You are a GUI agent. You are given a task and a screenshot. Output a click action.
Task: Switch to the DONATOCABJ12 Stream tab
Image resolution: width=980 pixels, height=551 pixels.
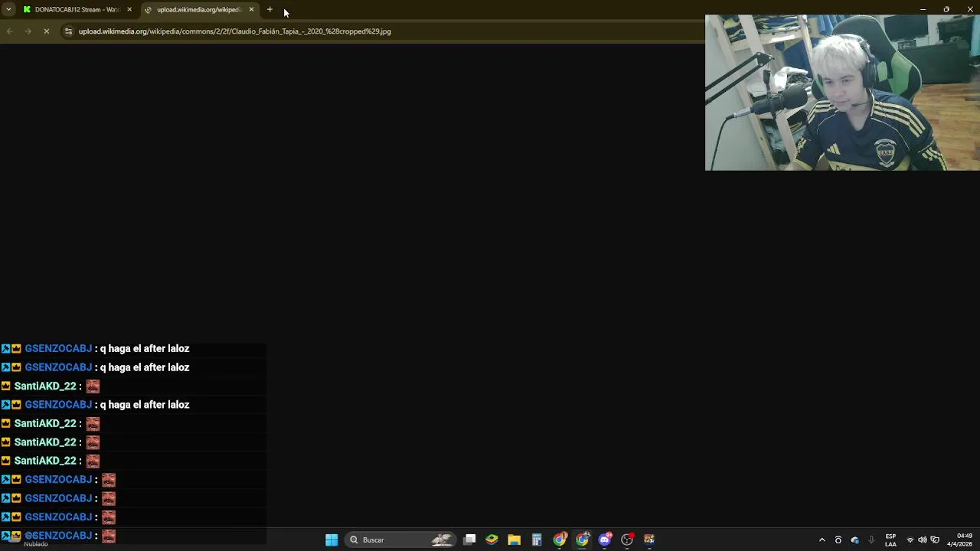77,9
